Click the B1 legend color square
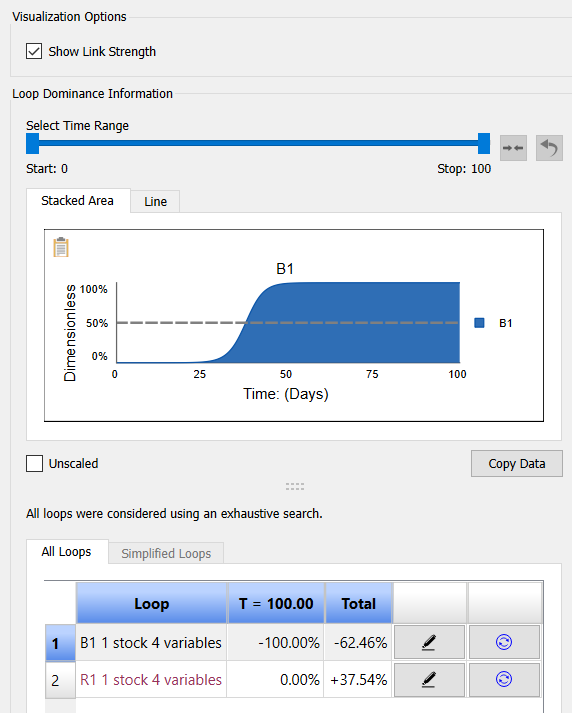Viewport: 572px width, 713px height. point(479,323)
